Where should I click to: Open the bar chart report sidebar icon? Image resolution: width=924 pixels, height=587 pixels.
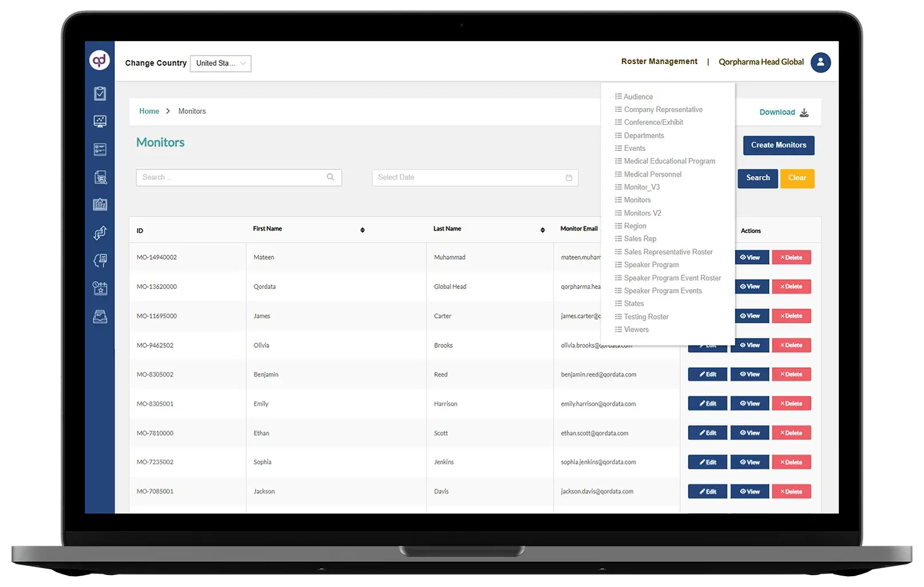100,204
